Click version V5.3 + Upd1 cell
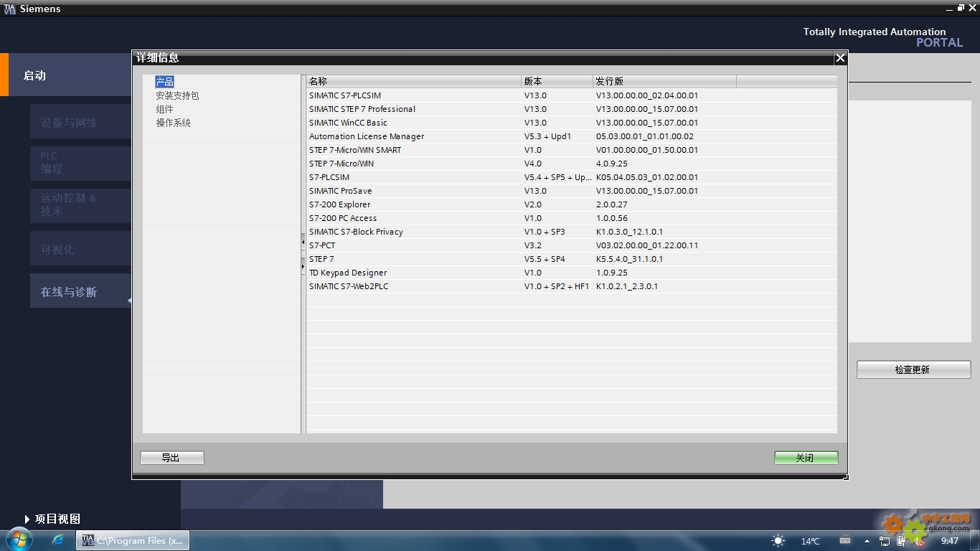 (x=548, y=136)
